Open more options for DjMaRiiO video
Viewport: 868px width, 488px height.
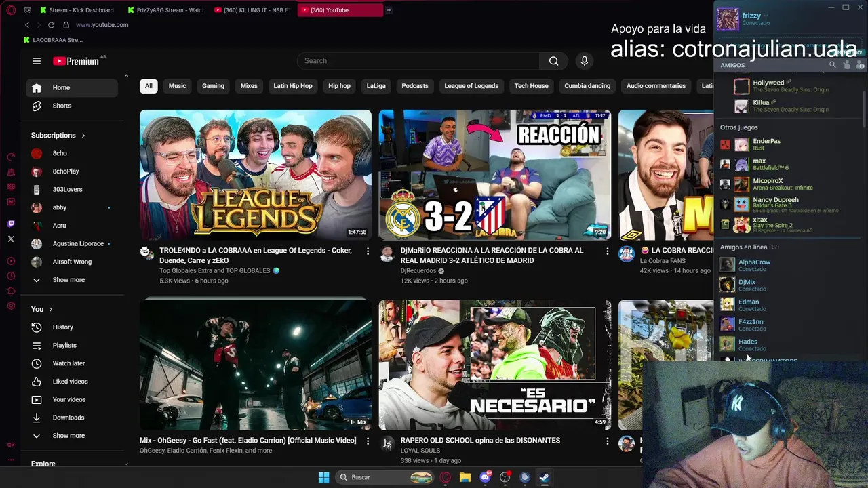(607, 251)
